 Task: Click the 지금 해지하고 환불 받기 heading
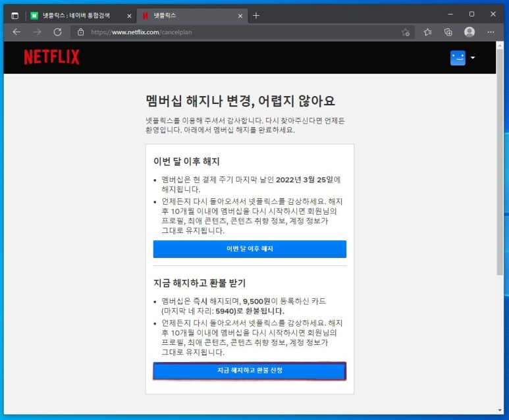pos(200,283)
